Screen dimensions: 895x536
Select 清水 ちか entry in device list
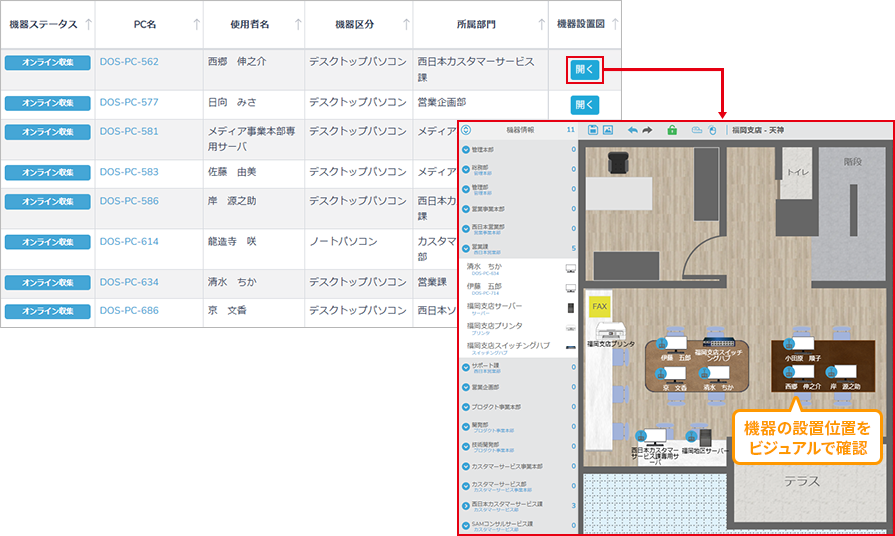519,269
